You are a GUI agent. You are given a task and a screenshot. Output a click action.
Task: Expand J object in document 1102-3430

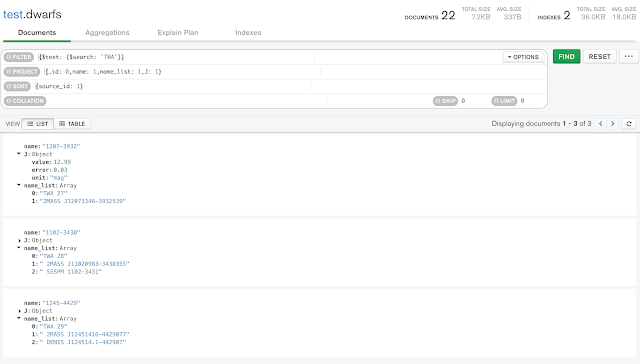[x=19, y=240]
